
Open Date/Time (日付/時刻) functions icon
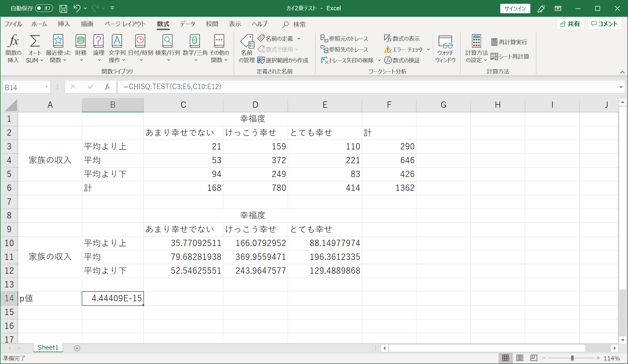[140, 41]
